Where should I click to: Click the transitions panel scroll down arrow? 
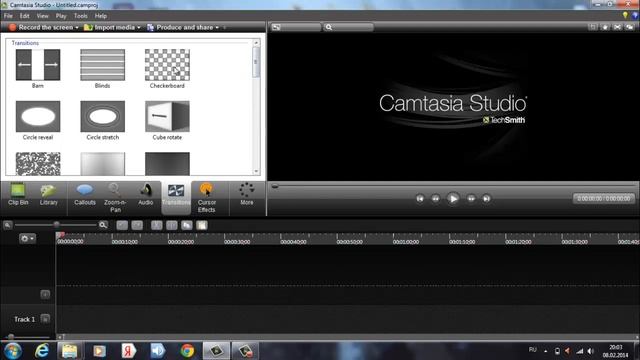[256, 171]
